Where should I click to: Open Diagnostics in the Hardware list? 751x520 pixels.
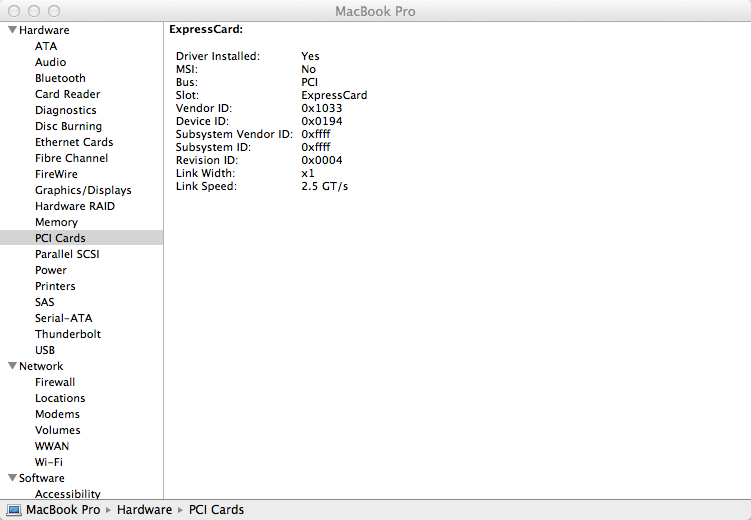66,110
